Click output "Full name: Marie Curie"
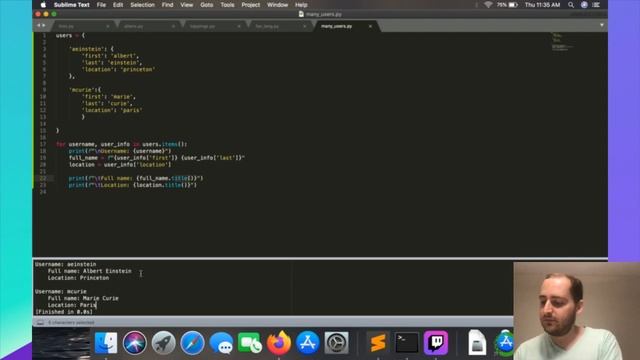Viewport: 640px width, 360px height. click(x=83, y=298)
